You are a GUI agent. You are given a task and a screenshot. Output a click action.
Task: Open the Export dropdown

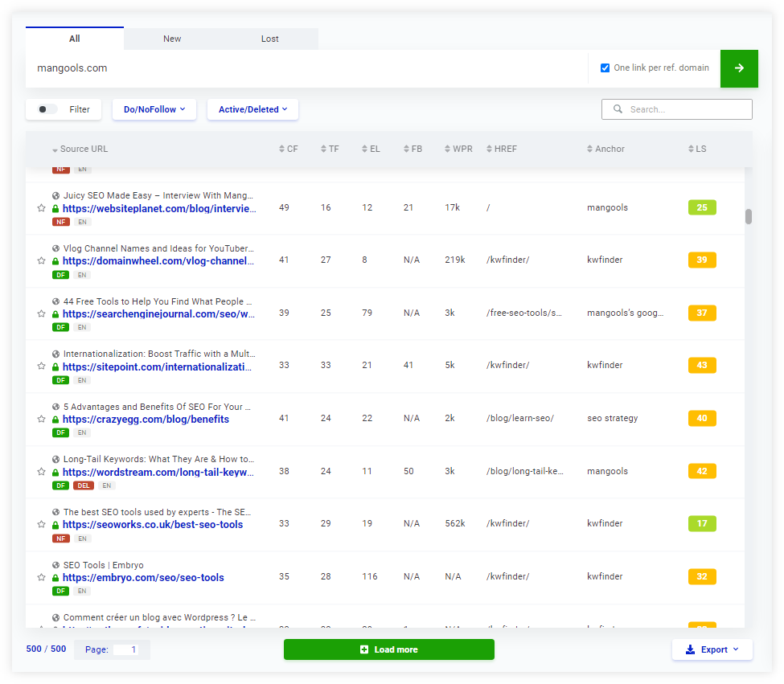(x=712, y=649)
